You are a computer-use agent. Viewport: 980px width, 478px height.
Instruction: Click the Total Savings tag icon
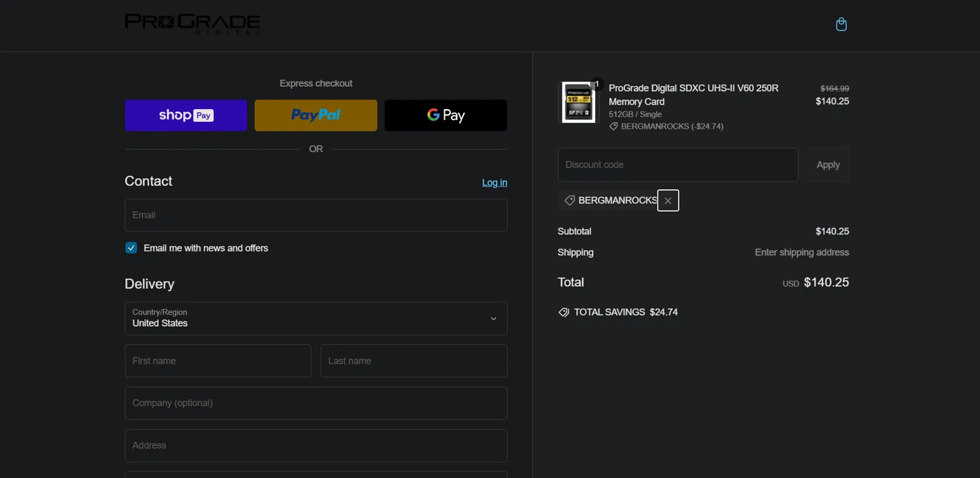click(564, 312)
